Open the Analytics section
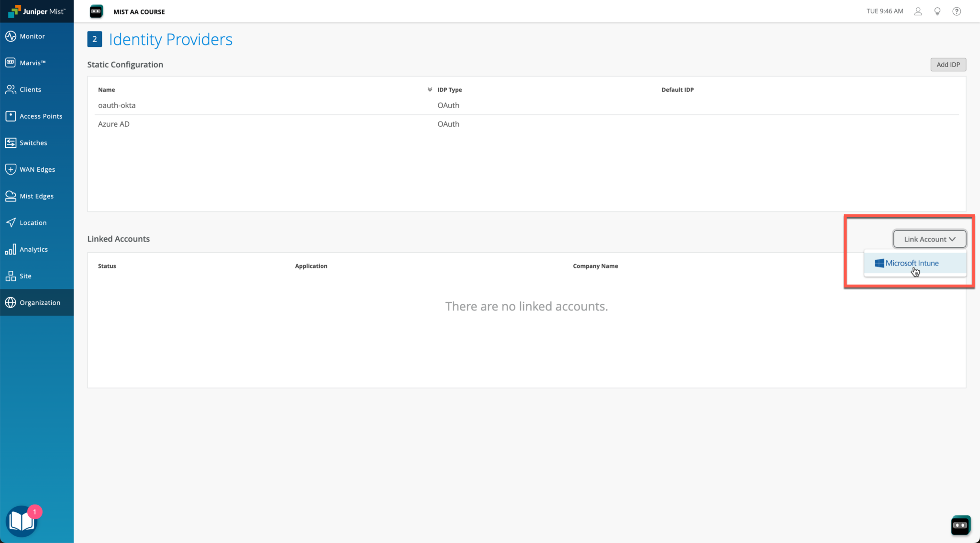Viewport: 980px width, 543px height. pos(34,249)
